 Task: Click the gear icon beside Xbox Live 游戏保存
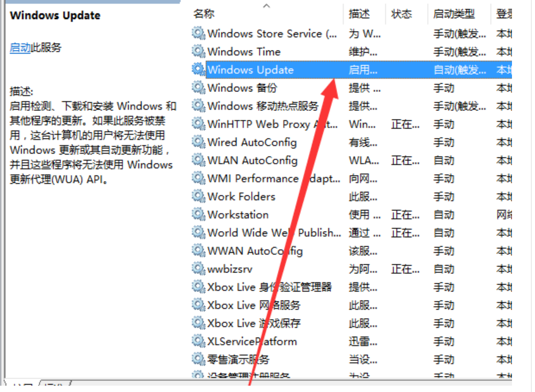pos(198,322)
